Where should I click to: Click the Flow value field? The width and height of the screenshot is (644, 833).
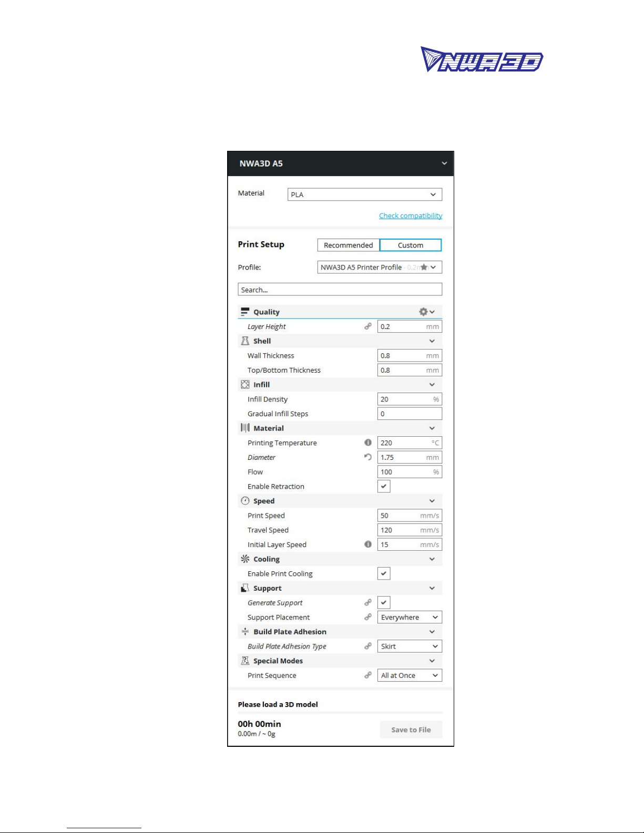pyautogui.click(x=410, y=472)
